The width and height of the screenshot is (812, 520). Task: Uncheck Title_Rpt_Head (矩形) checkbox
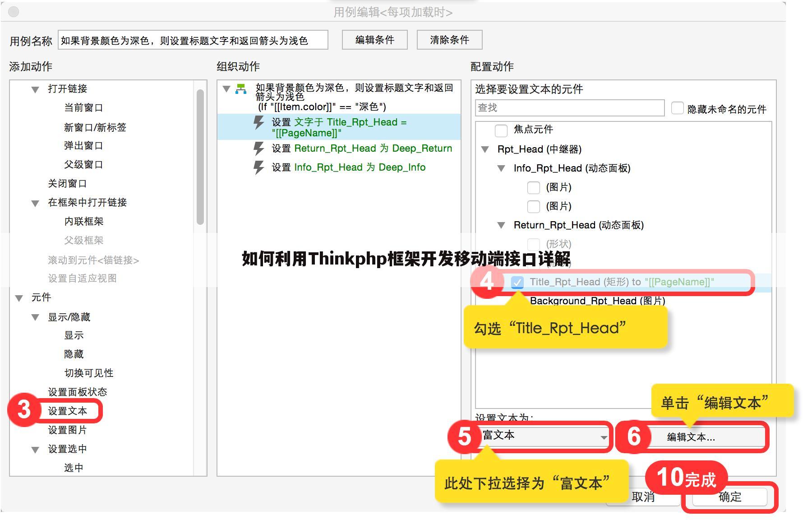[x=517, y=283]
